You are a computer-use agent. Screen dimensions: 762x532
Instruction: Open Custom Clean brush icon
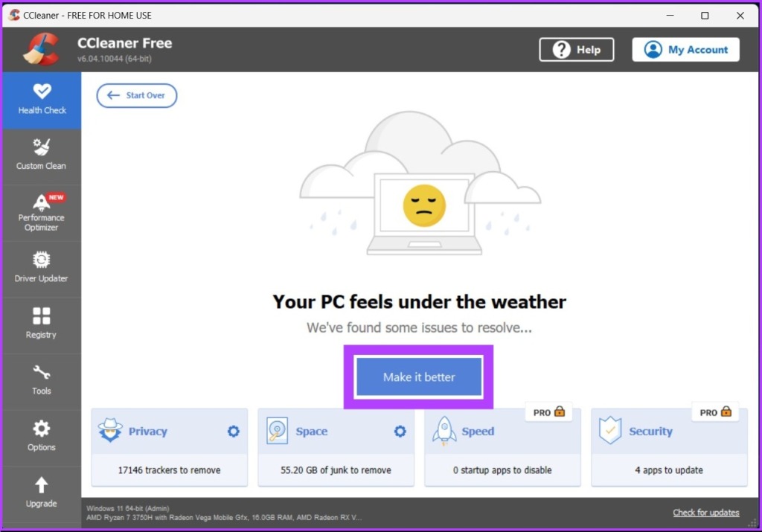[x=42, y=147]
